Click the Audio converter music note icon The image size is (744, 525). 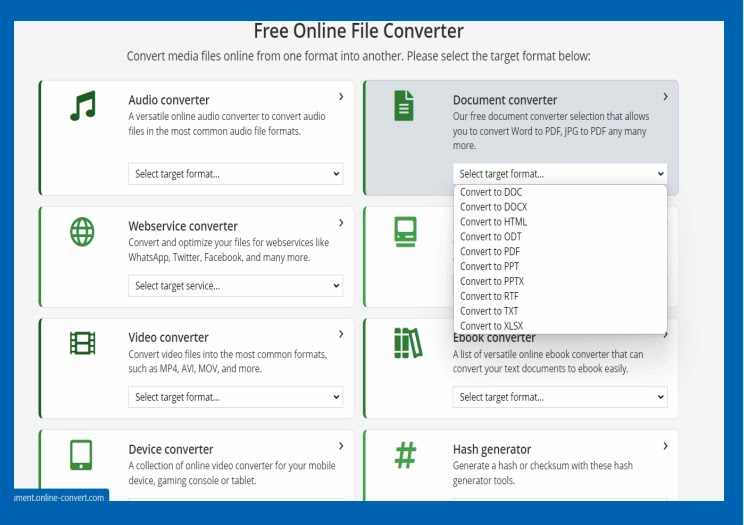click(83, 105)
